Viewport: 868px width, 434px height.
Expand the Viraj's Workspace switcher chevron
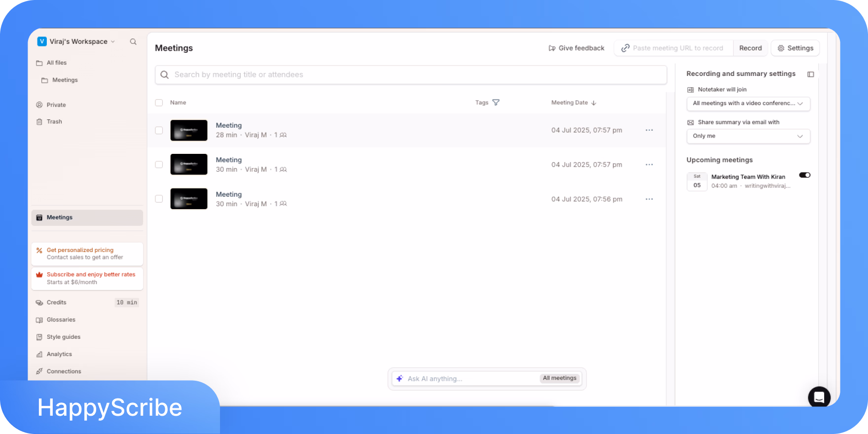(x=113, y=42)
